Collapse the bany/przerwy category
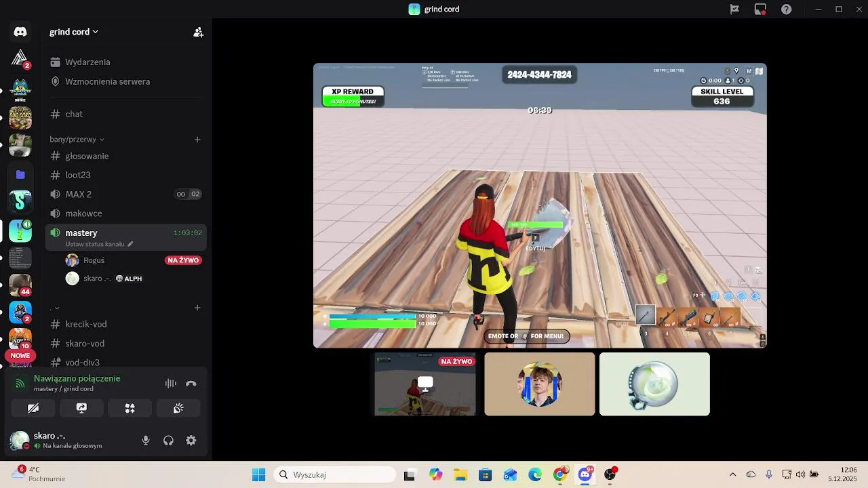This screenshot has width=868, height=488. point(77,139)
